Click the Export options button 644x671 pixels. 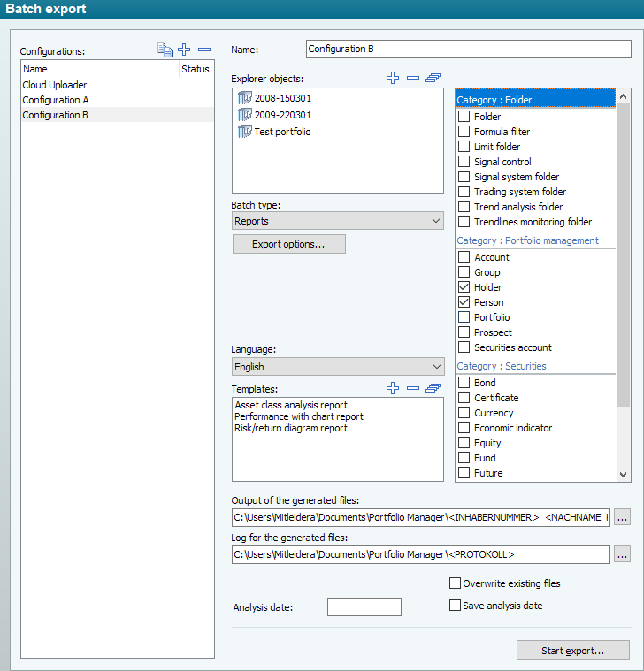point(288,244)
